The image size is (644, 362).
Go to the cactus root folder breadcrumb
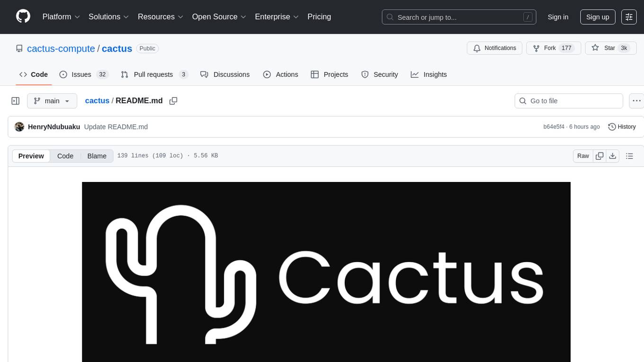click(x=97, y=100)
